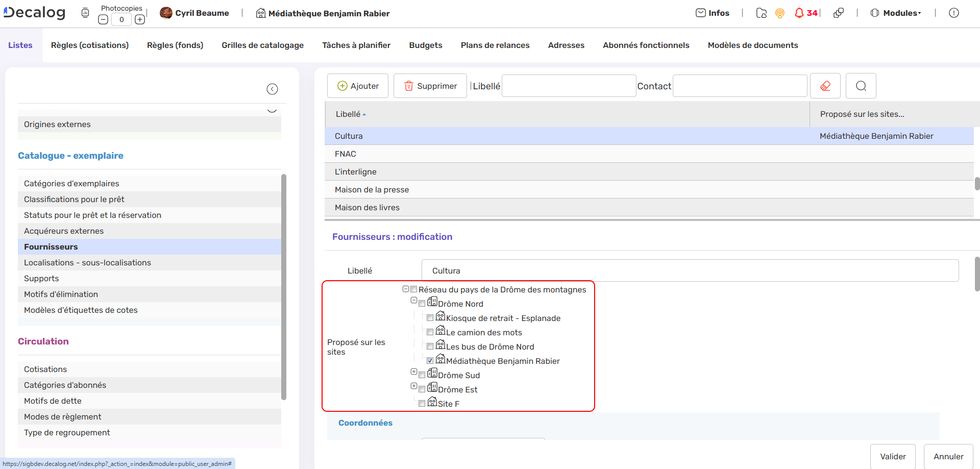Clear filters with the red eraser icon
Image resolution: width=980 pixels, height=469 pixels.
click(825, 86)
